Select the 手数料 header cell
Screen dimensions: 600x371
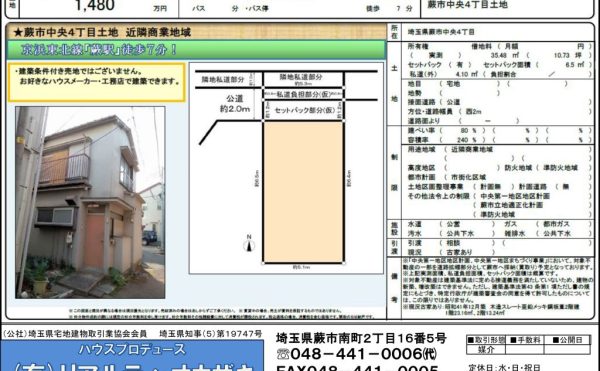pyautogui.click(x=525, y=340)
